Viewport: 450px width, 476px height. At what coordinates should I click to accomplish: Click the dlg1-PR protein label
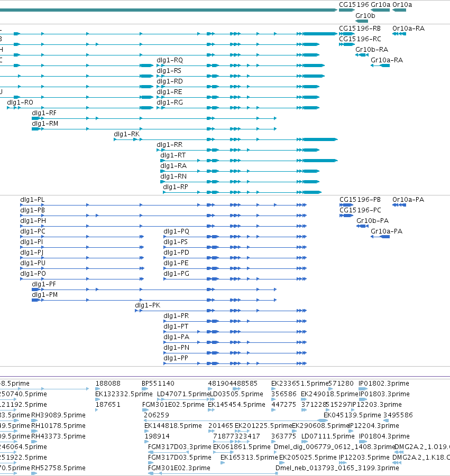coord(176,316)
